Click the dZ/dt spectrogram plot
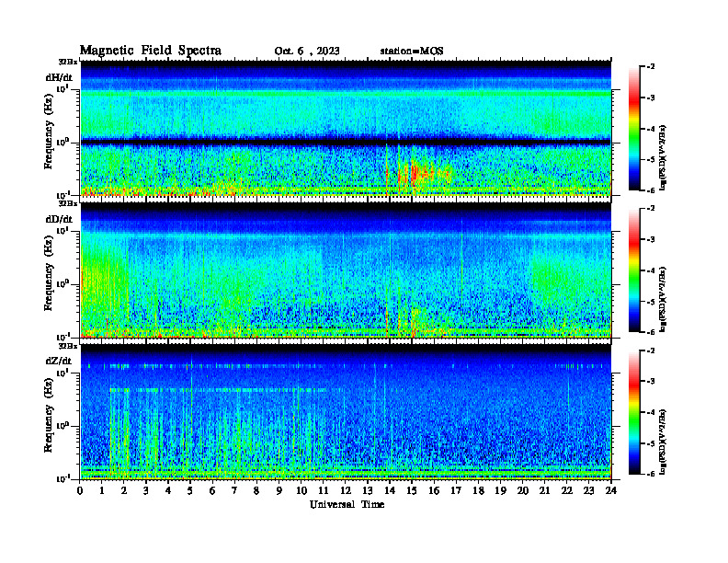 pyautogui.click(x=346, y=411)
